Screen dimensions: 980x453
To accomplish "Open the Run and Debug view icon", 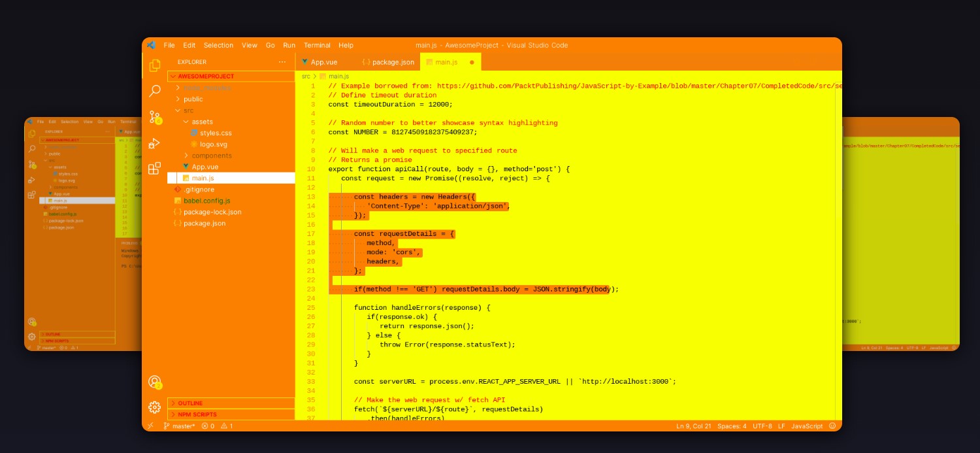I will (x=155, y=143).
